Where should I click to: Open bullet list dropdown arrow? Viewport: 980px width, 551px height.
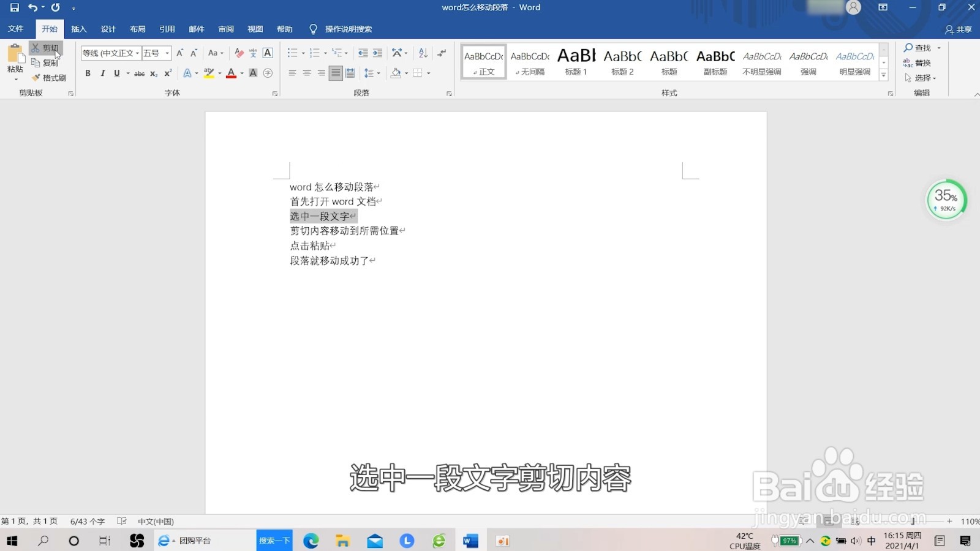point(303,53)
